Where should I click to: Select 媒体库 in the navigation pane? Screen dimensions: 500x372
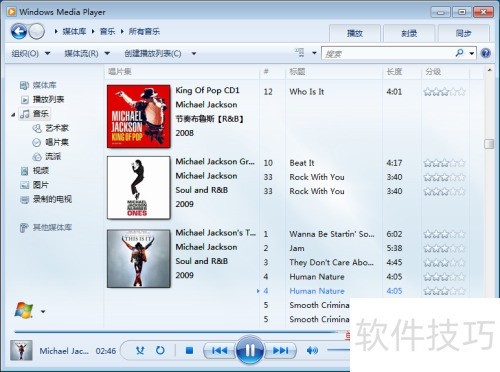pyautogui.click(x=38, y=85)
